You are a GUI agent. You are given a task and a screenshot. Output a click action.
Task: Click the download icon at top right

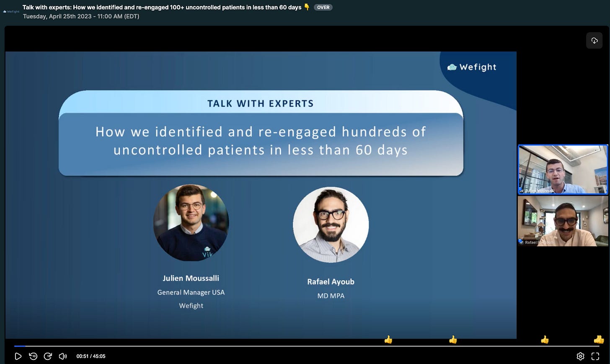594,41
